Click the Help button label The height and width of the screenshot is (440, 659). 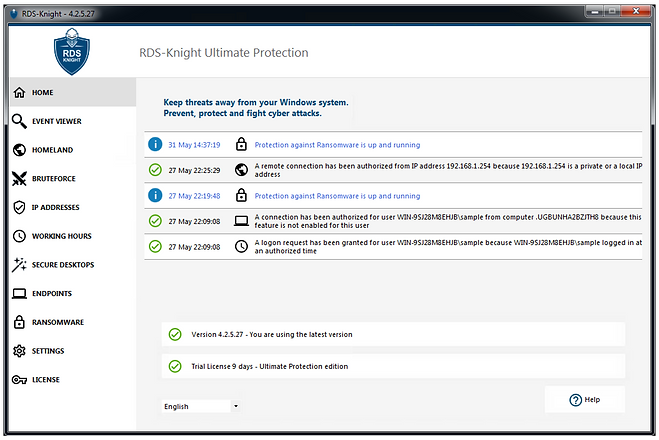(592, 400)
